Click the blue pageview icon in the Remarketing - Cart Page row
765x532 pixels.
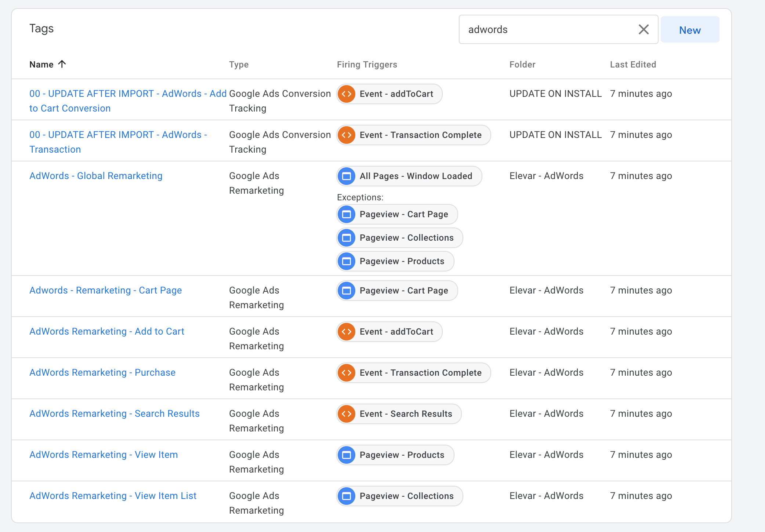pos(347,291)
